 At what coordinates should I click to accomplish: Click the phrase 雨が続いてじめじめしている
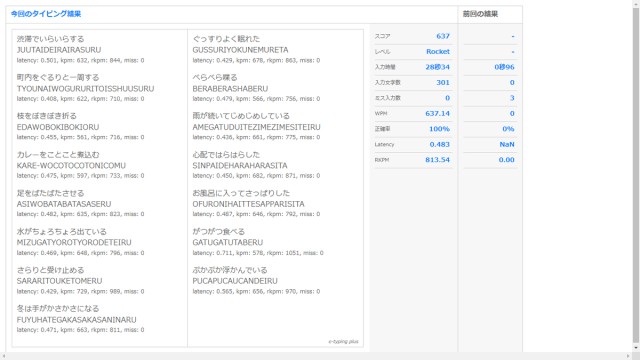pyautogui.click(x=241, y=116)
